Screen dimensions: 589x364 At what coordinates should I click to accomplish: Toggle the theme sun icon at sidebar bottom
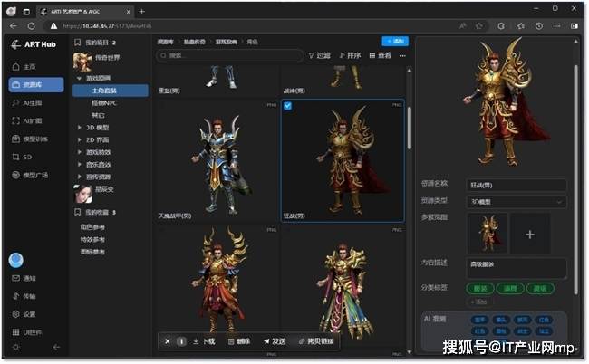click(15, 347)
